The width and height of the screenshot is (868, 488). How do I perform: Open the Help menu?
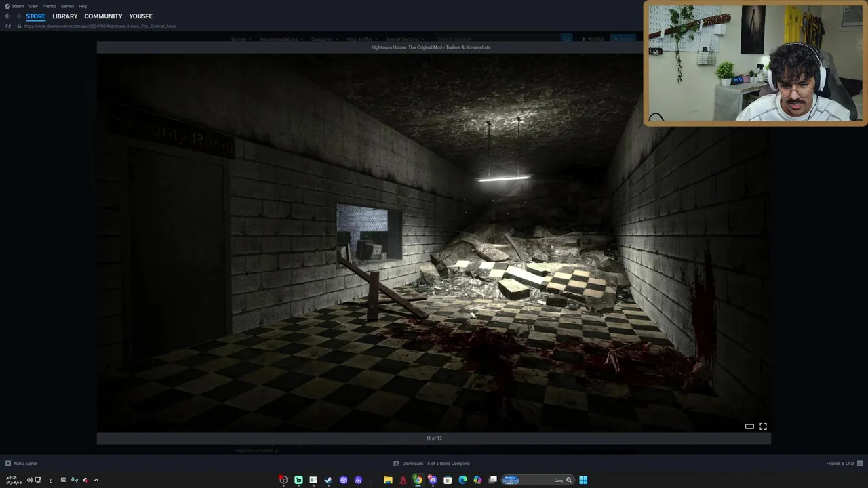[x=83, y=6]
